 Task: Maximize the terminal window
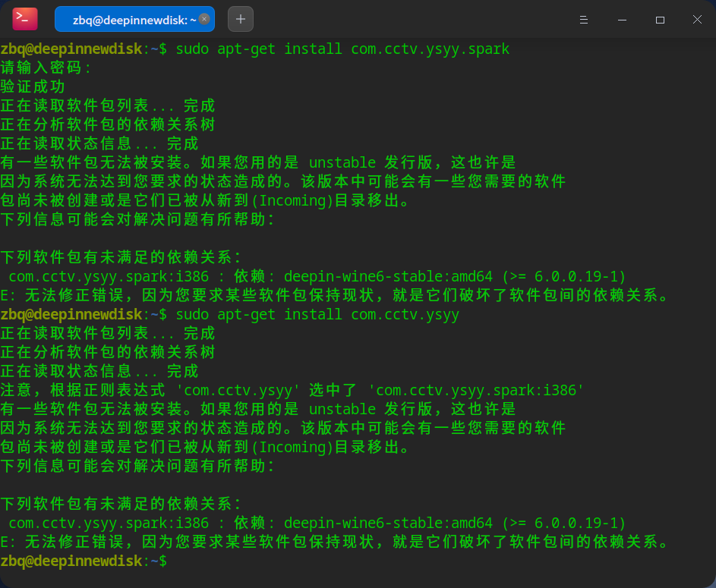pos(660,20)
